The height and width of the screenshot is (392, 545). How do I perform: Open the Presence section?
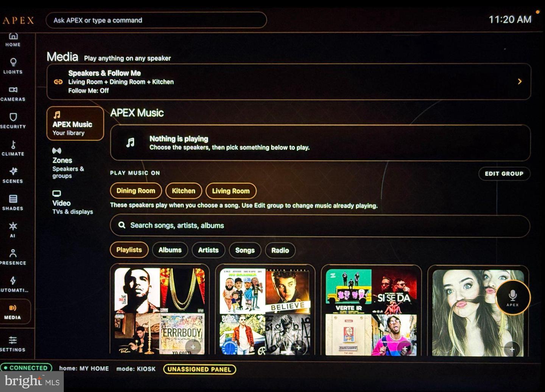coord(13,257)
